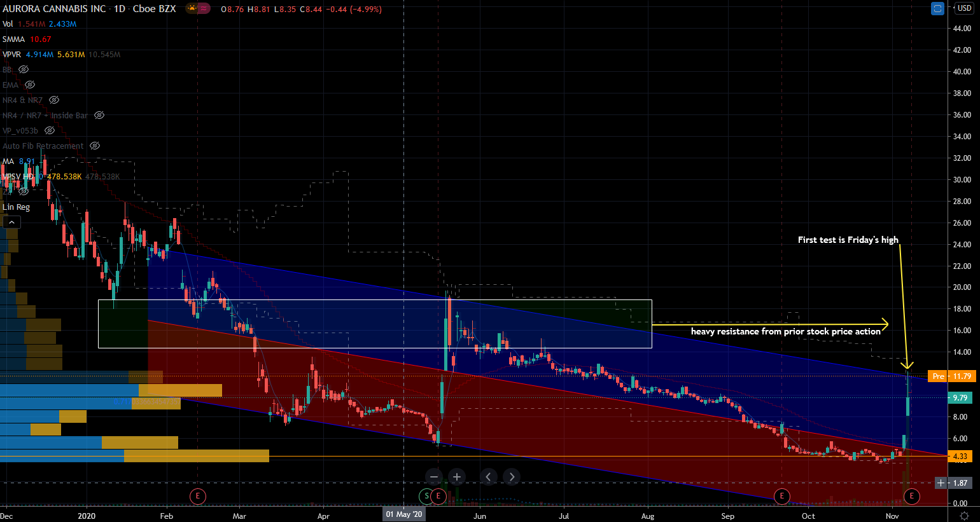Screen dimensions: 980x522
Task: Select the SMMA indicator label
Action: [x=13, y=39]
